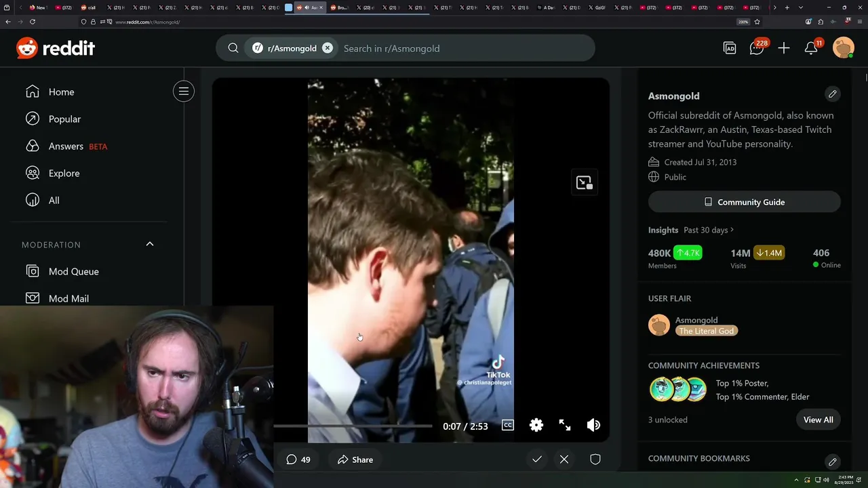Click the 1.4M visits decrease badge
The width and height of the screenshot is (868, 488).
[x=769, y=253]
